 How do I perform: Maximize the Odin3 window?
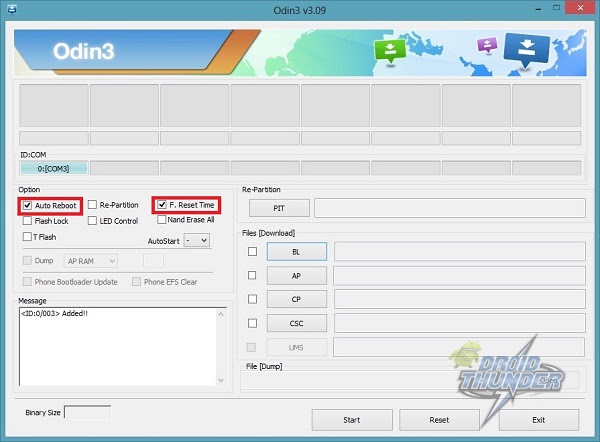click(x=556, y=8)
